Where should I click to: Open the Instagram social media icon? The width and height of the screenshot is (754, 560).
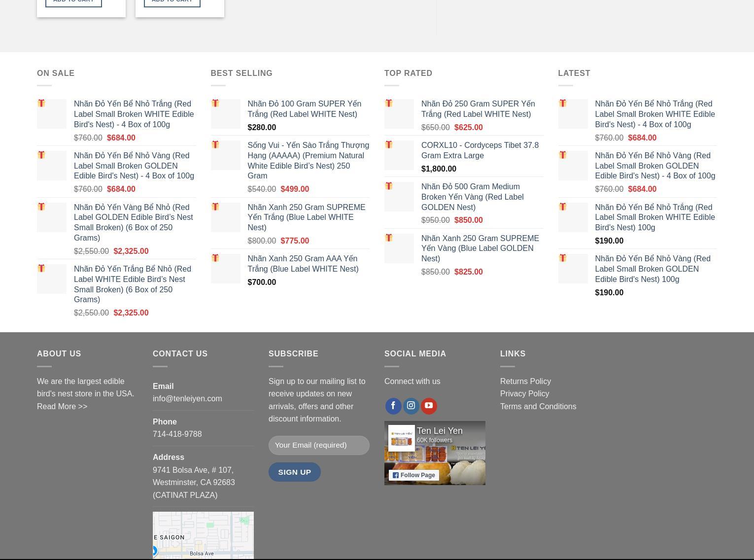(411, 406)
